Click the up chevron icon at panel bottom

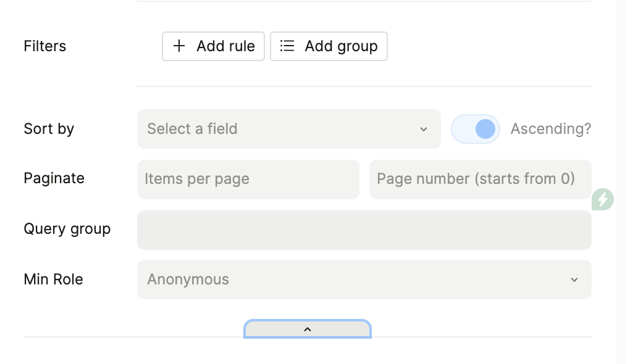pyautogui.click(x=308, y=329)
